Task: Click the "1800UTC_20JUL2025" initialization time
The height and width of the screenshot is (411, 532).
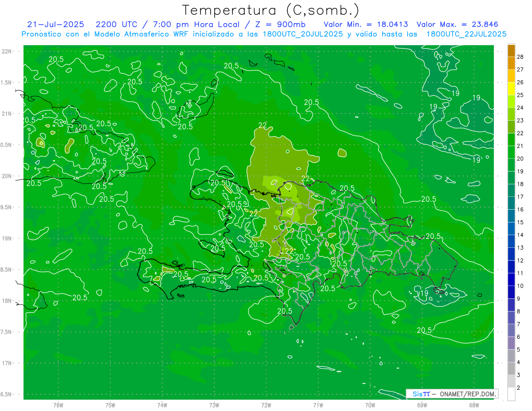Action: pos(303,34)
